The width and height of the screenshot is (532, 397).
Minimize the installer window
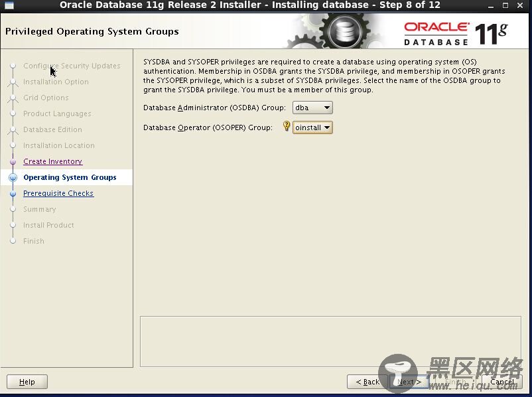coord(491,5)
